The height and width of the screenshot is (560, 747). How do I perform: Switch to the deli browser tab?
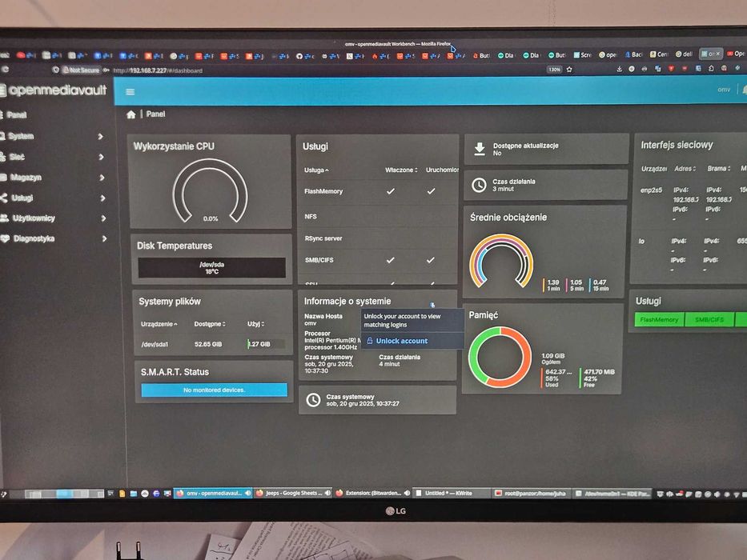pyautogui.click(x=684, y=54)
